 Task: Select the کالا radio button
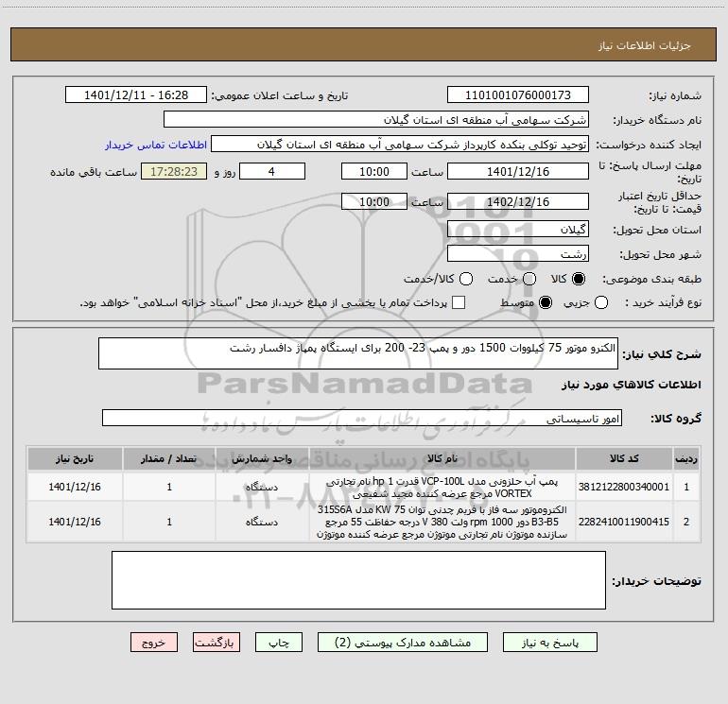[579, 279]
